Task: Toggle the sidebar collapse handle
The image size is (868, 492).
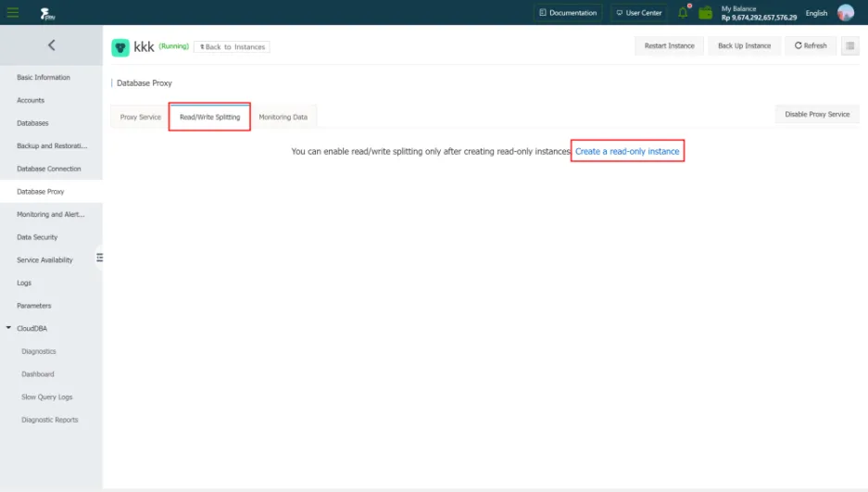Action: 100,258
